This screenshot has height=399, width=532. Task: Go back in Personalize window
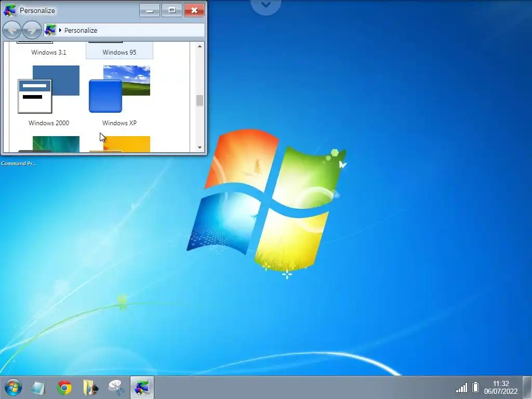[12, 30]
